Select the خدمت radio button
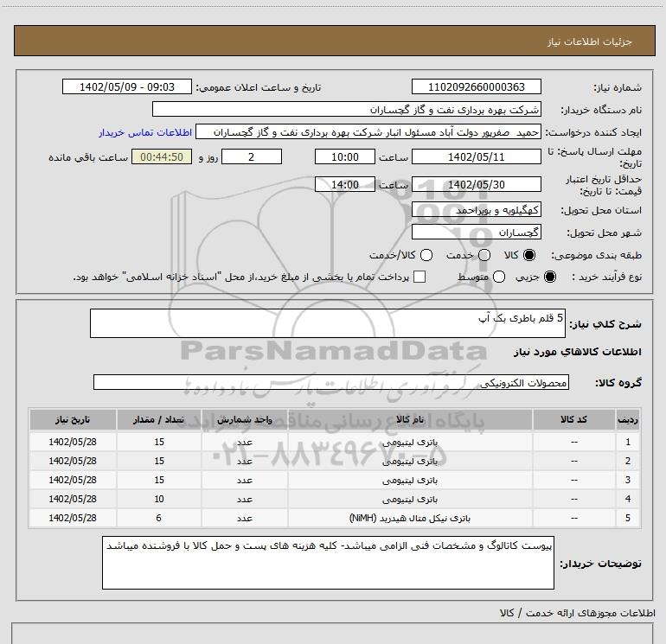 click(484, 255)
